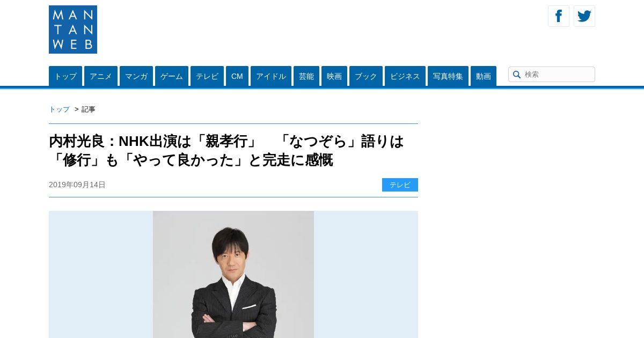
Task: Click the article headline about 内村光良
Action: pyautogui.click(x=226, y=151)
